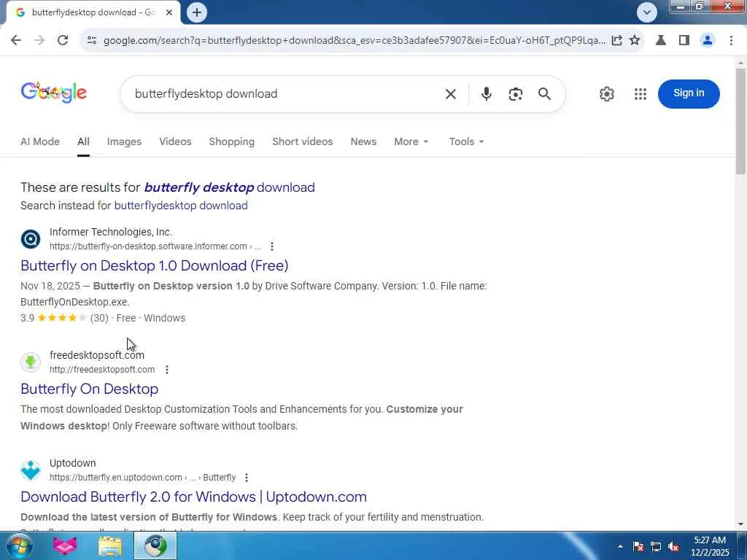Toggle the browser side panel

click(x=684, y=41)
